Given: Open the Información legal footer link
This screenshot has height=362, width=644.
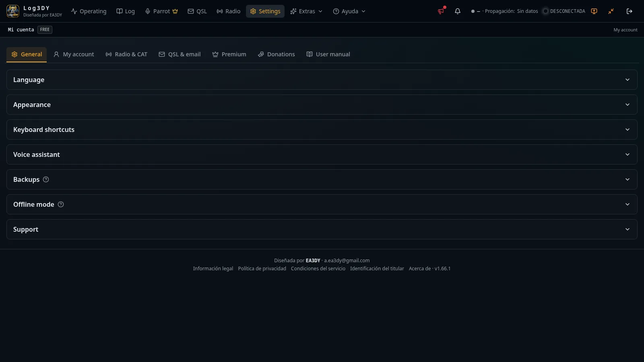Looking at the screenshot, I should 213,269.
